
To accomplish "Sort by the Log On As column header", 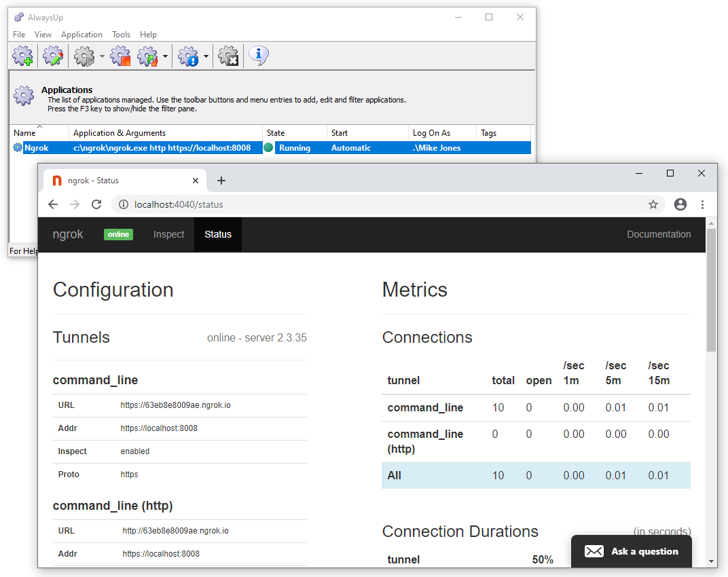I will (442, 133).
